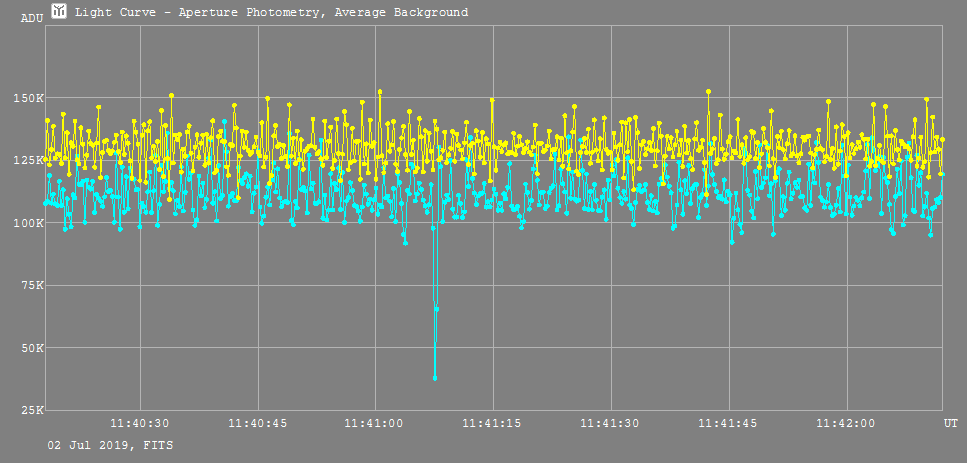Click the 11:40:45 time label

(258, 423)
